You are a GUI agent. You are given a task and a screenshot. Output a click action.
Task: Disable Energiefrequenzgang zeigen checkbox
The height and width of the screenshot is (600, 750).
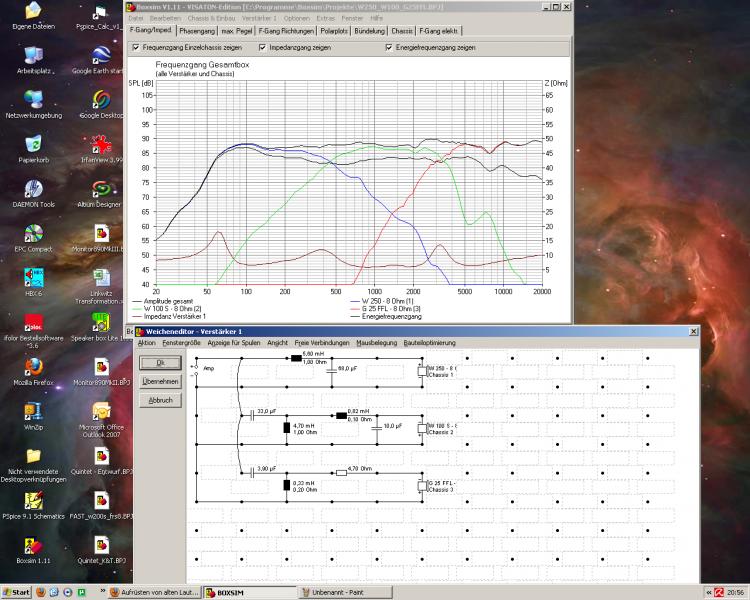click(x=389, y=47)
